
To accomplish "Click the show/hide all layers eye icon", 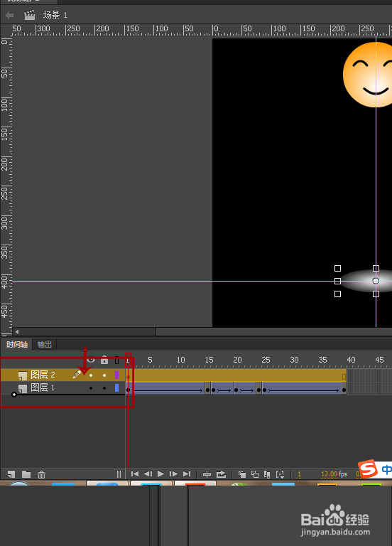I will pos(91,360).
